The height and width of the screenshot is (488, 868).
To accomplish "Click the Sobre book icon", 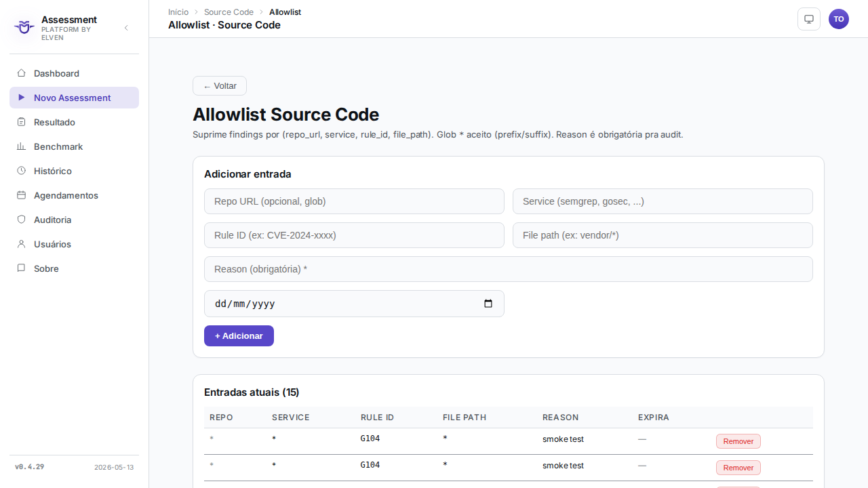I will pos(21,268).
